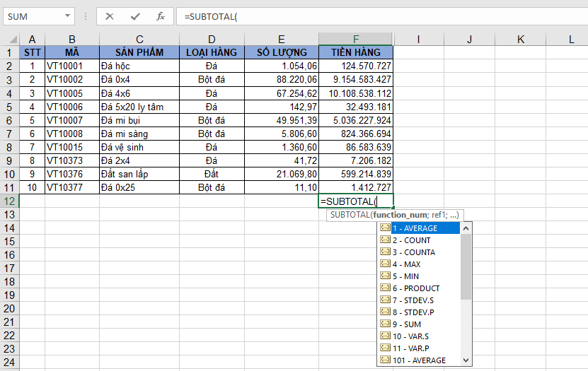Click the Cancel formula X icon

point(110,16)
